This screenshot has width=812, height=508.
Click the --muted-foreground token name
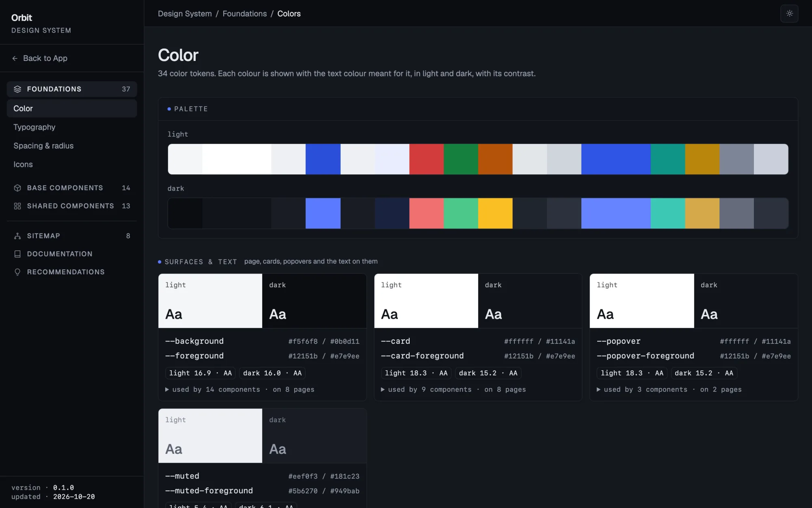pos(209,491)
